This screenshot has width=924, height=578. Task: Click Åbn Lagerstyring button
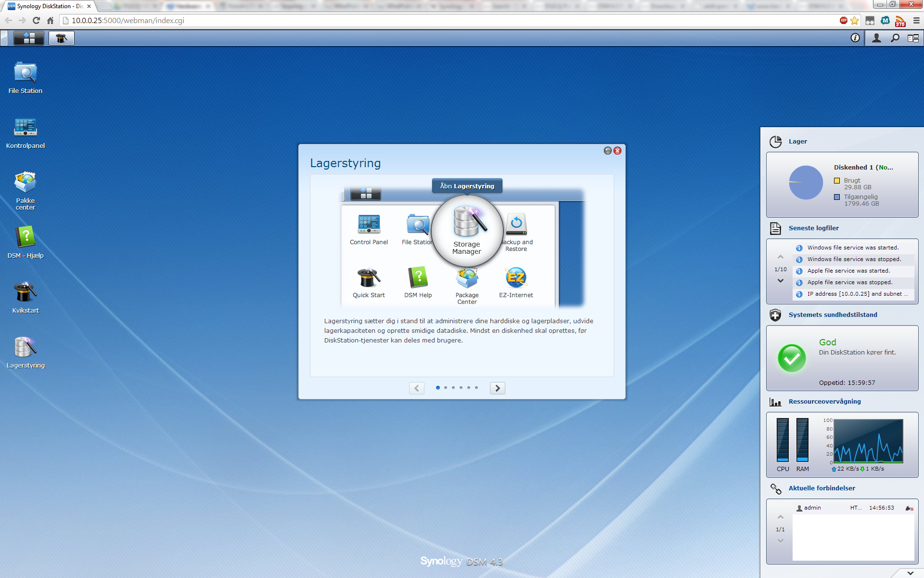click(x=467, y=186)
